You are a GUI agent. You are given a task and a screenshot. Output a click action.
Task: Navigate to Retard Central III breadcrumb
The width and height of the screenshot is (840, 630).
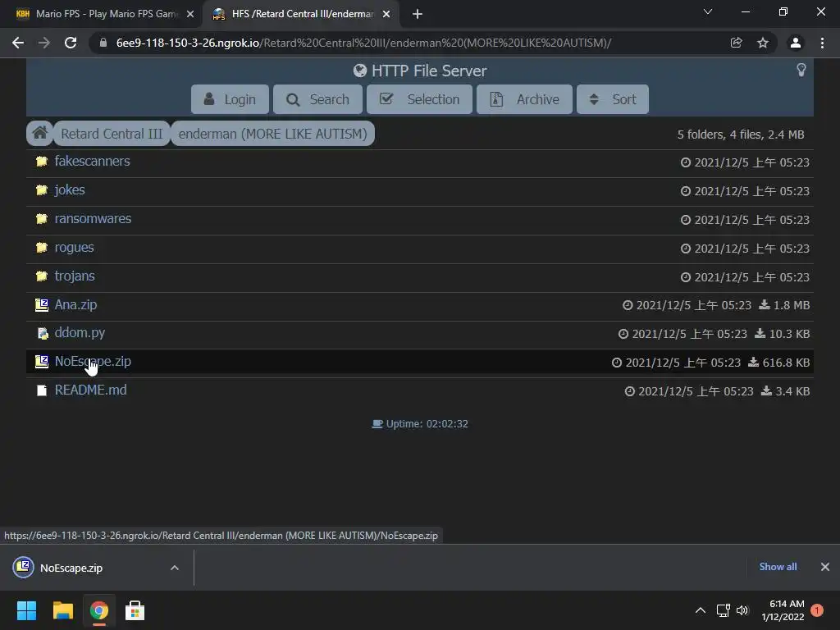pyautogui.click(x=112, y=134)
